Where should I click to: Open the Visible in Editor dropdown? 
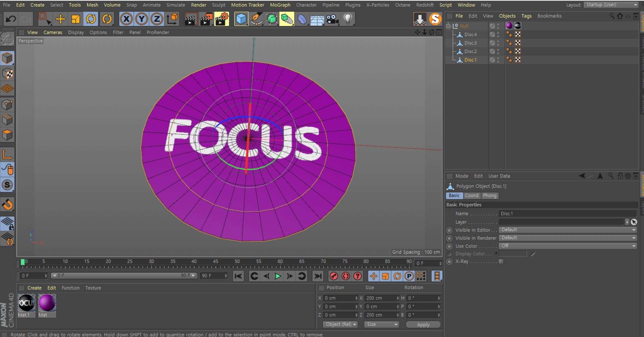point(568,230)
